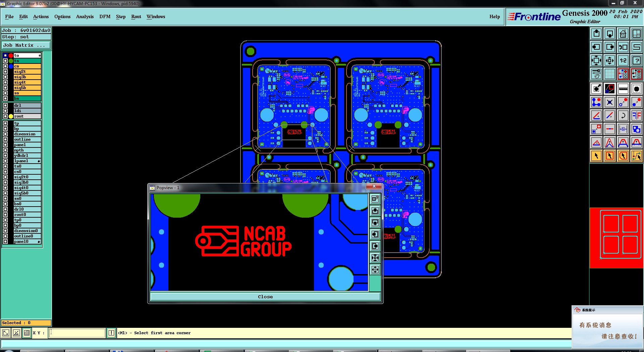This screenshot has height=352, width=644.
Task: Click the system message notification popup
Action: point(607,327)
